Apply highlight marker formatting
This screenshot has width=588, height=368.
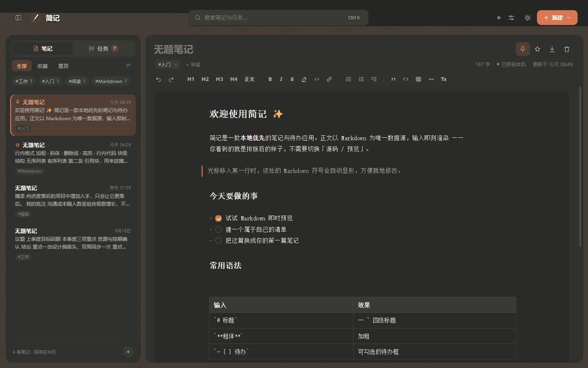coord(304,79)
